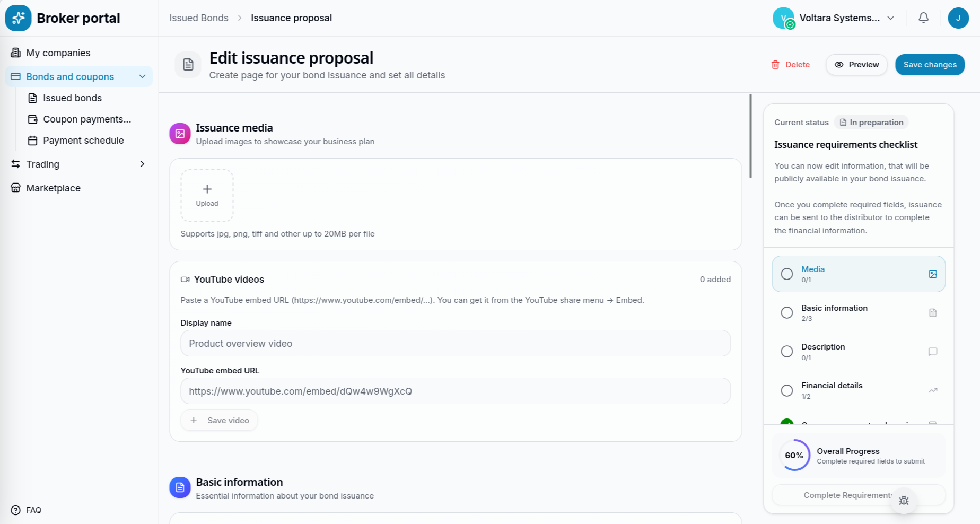This screenshot has height=524, width=980.
Task: Collapse the Bonds and coupons section
Action: (x=142, y=76)
